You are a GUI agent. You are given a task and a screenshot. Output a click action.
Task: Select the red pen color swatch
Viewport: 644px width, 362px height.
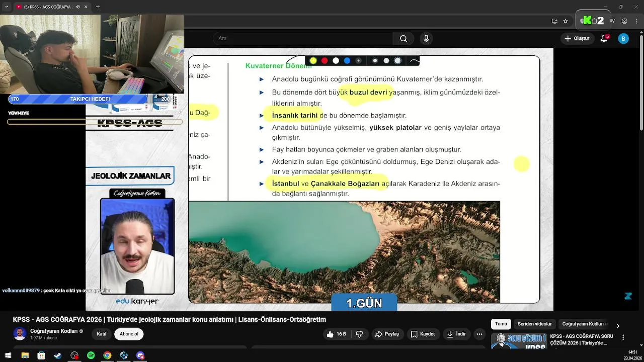(325, 61)
